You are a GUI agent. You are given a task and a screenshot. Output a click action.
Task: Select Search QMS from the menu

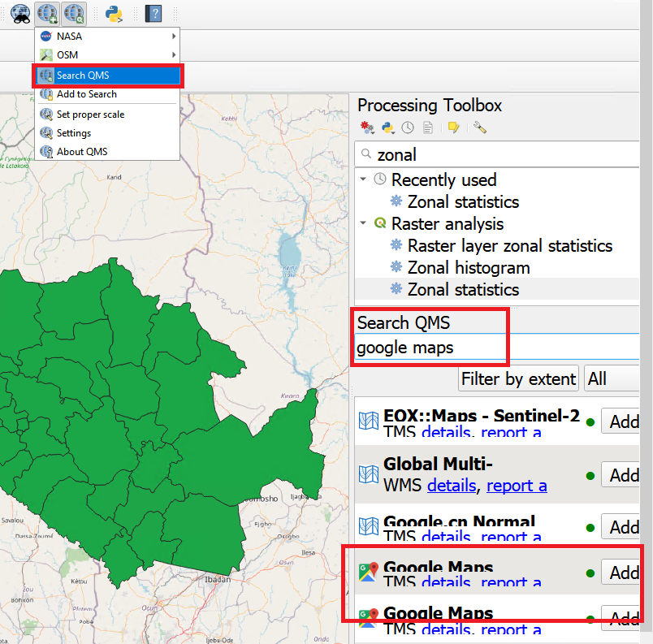[107, 76]
